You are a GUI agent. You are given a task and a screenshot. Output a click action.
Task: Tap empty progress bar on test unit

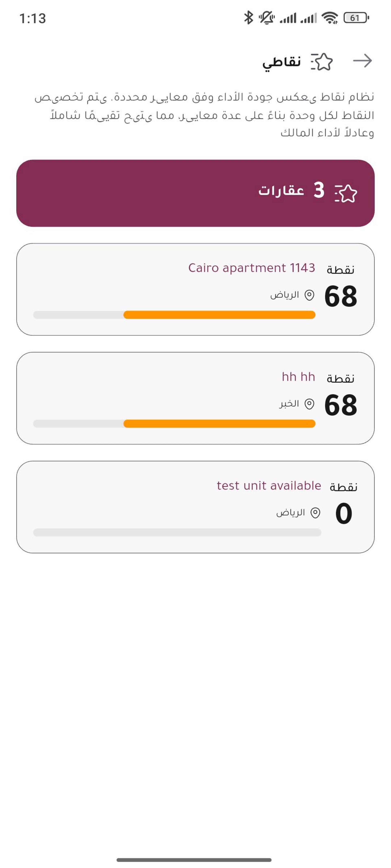(177, 532)
